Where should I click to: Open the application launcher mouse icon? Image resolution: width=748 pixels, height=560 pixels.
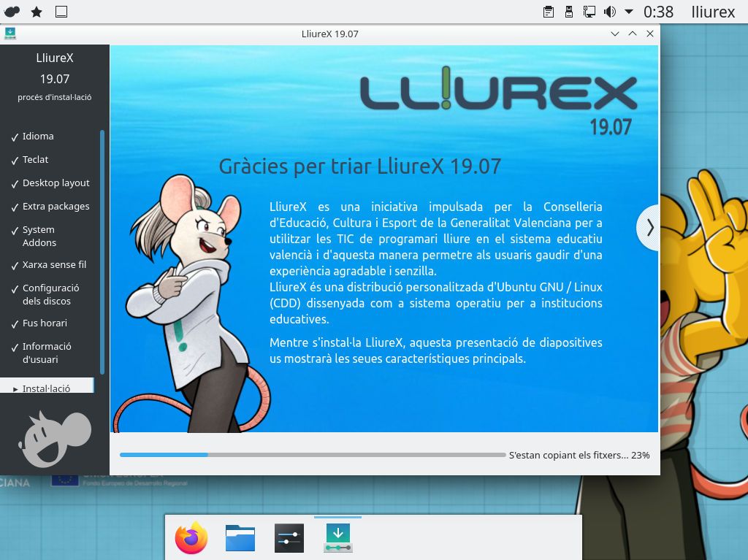[x=12, y=12]
